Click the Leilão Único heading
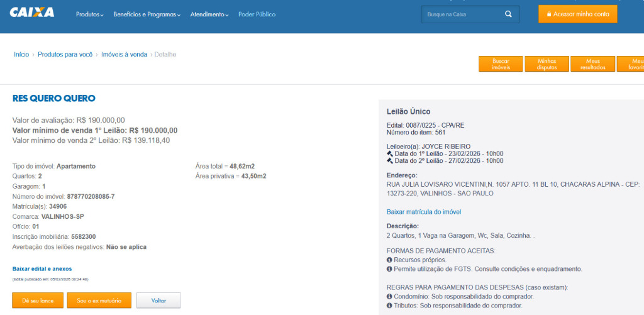Viewport: 644px width, 315px height. [409, 112]
